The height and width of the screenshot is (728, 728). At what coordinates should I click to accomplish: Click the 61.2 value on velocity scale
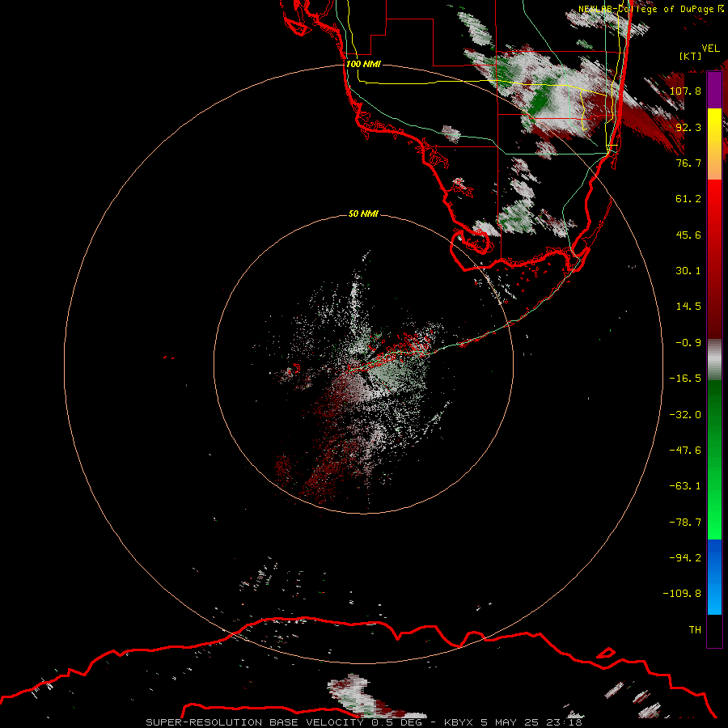(x=688, y=199)
